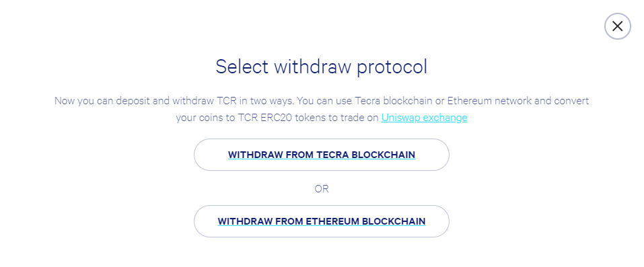Viewport: 644px width, 267px height.
Task: Follow the cyan Uniswap exchange hyperlink
Action: coord(424,118)
